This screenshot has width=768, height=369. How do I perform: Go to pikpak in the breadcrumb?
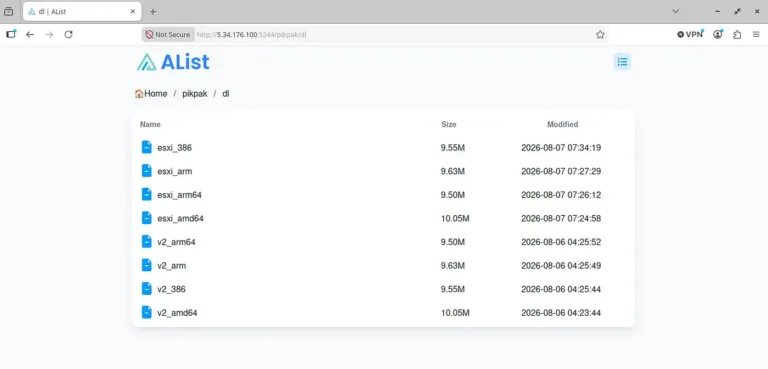coord(194,94)
